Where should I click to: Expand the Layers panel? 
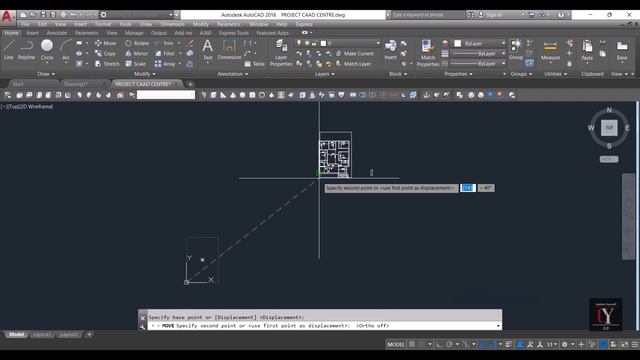pyautogui.click(x=325, y=74)
